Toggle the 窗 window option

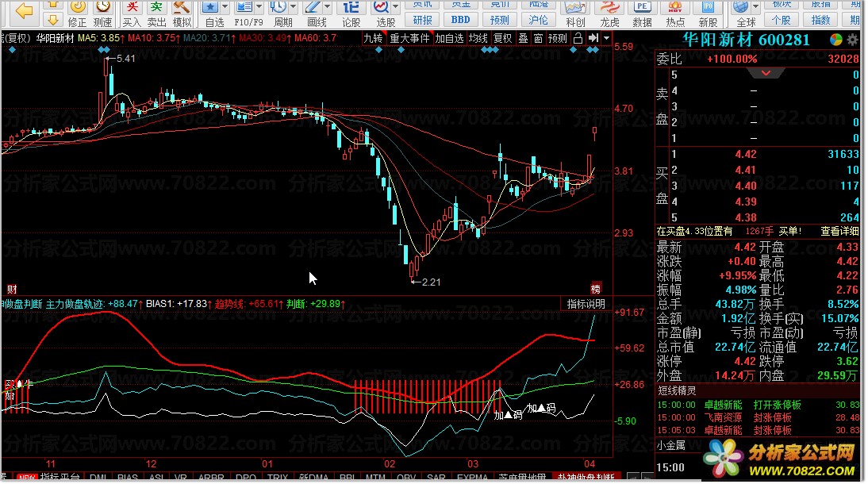pyautogui.click(x=538, y=38)
